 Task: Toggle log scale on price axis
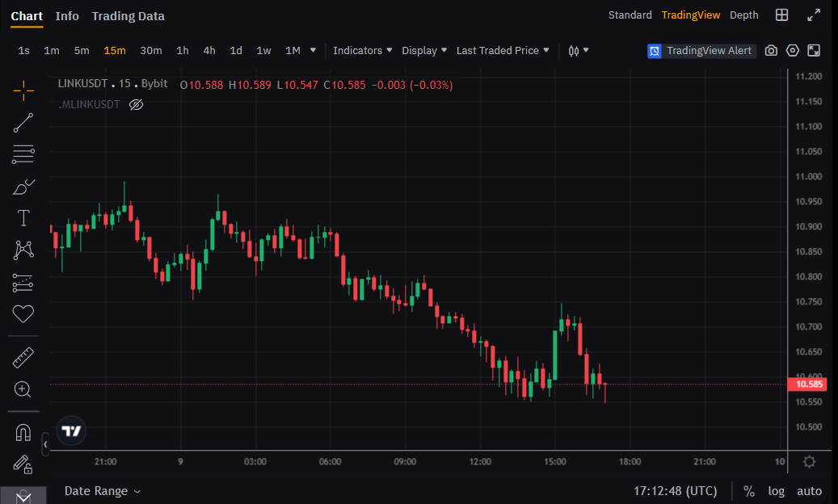(776, 491)
